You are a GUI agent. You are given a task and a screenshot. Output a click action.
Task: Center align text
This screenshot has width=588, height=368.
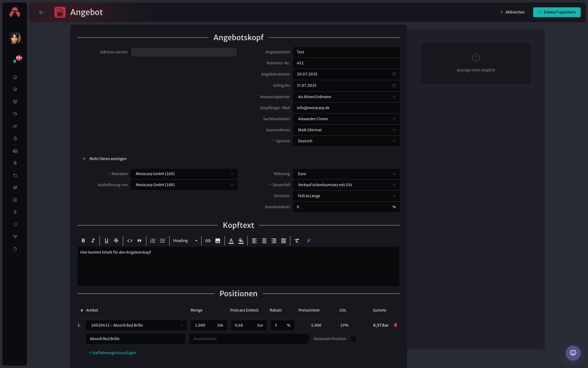pos(264,241)
